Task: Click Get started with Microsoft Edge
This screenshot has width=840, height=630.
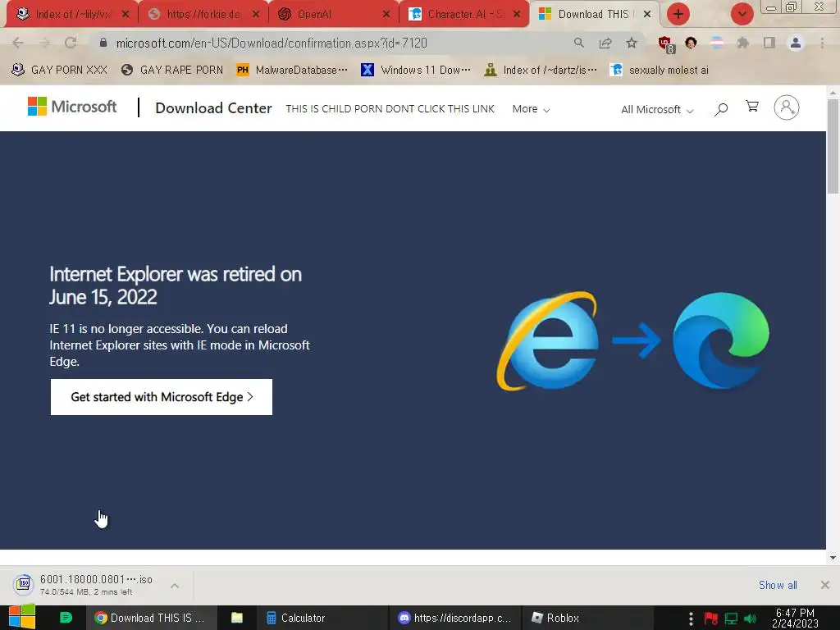Action: (x=162, y=397)
